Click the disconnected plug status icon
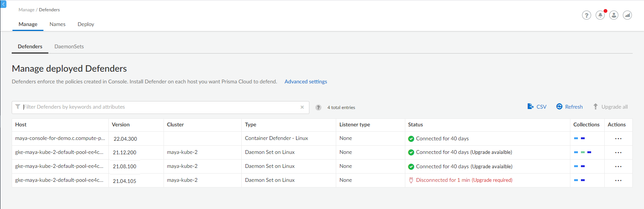The width and height of the screenshot is (644, 209). (x=411, y=180)
